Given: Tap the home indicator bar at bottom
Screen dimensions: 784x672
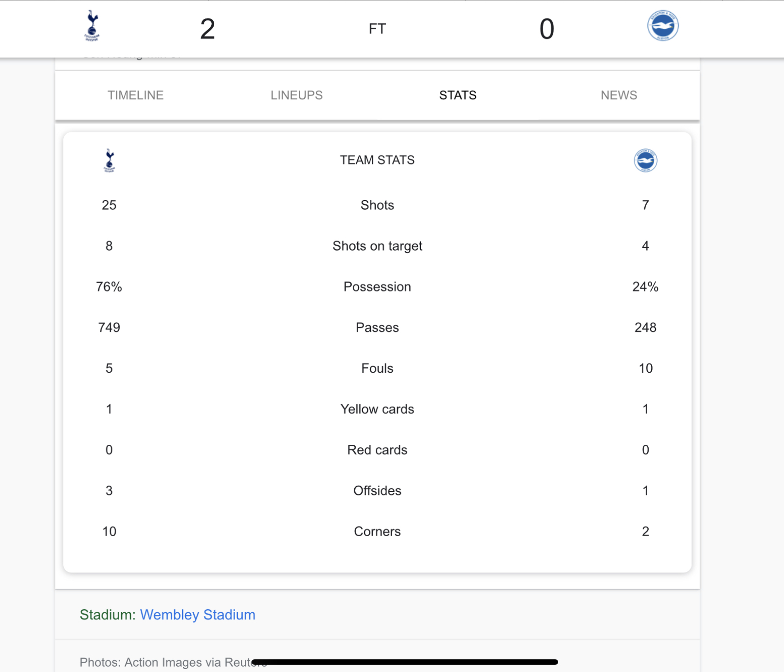Looking at the screenshot, I should point(405,662).
